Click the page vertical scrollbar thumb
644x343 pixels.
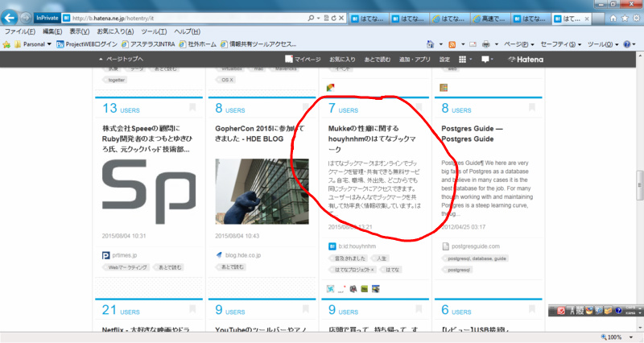coord(640,185)
